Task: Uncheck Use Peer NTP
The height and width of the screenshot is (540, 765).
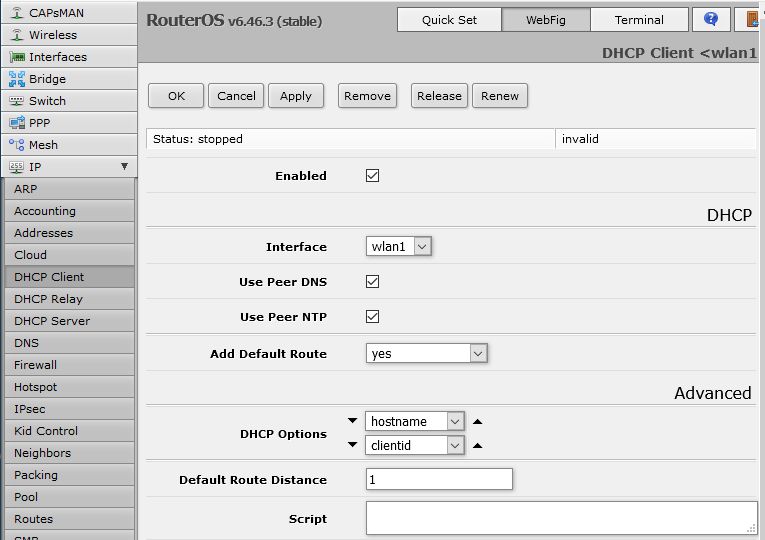Action: point(372,317)
